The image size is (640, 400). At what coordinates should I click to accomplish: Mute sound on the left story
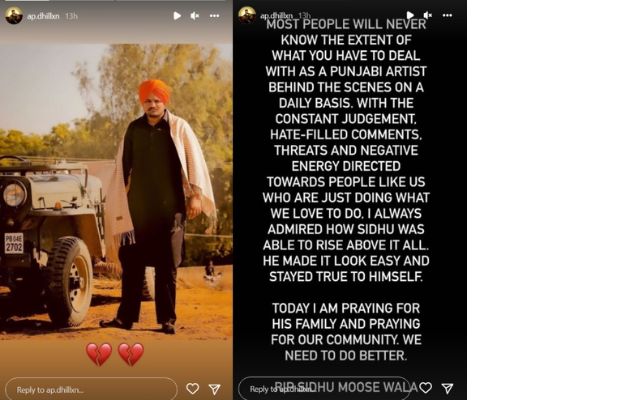click(x=195, y=16)
